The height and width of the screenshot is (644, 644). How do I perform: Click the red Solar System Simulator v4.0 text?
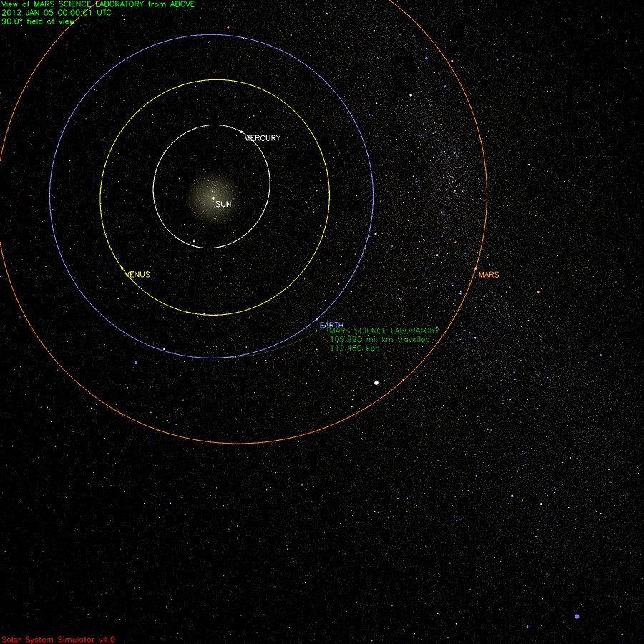(58, 639)
